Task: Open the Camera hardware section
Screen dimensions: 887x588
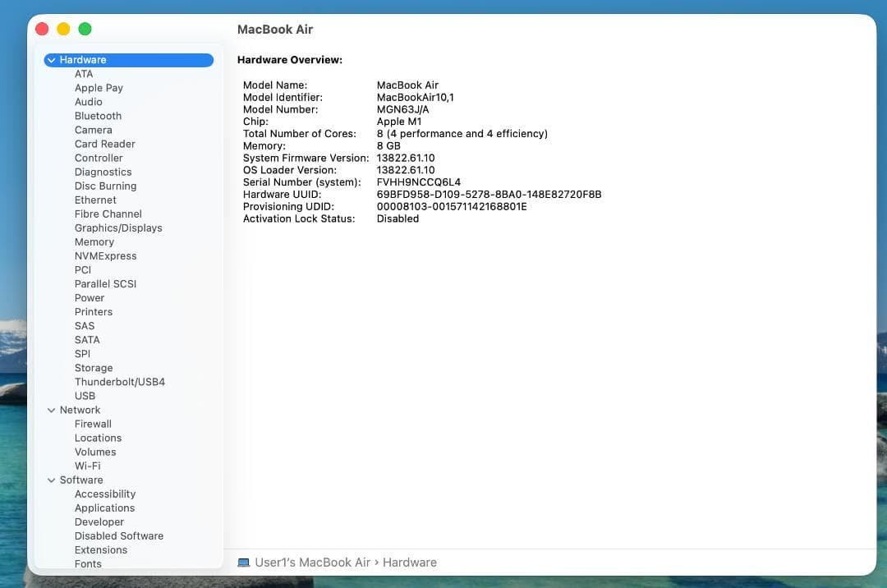Action: coord(94,130)
